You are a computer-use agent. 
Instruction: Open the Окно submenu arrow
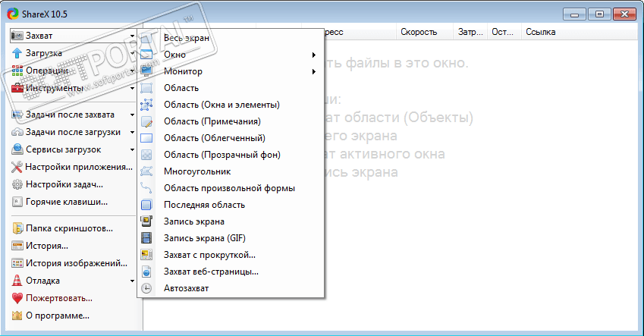coord(314,55)
